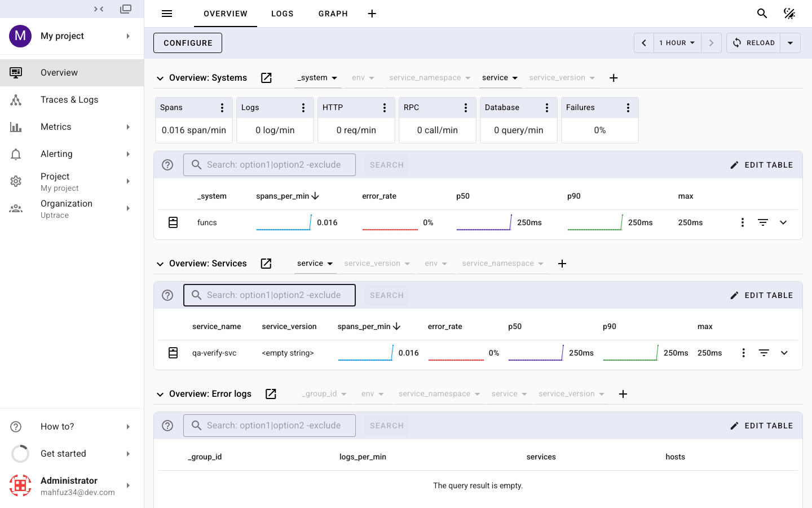Open Overview: Systems in new window icon
This screenshot has width=812, height=508.
click(x=266, y=78)
